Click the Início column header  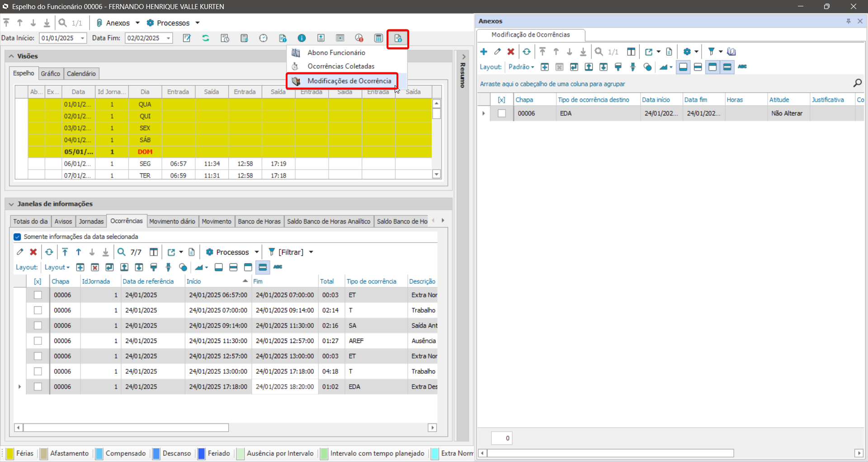click(218, 281)
